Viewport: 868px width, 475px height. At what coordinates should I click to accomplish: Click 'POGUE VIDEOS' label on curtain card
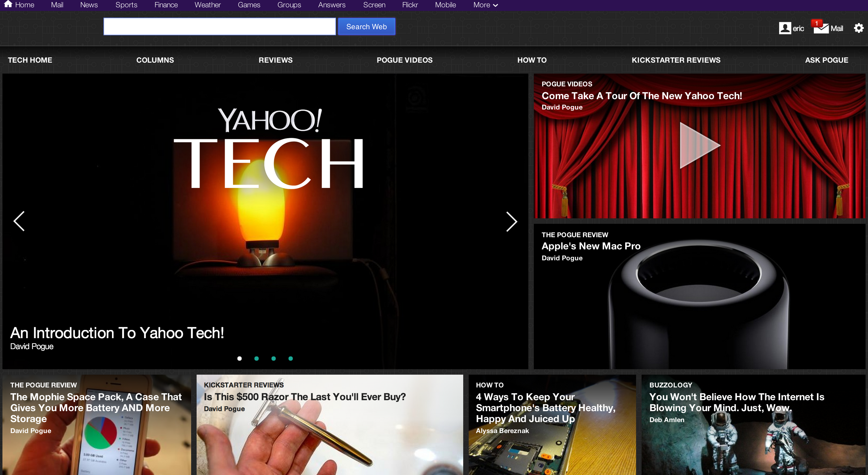tap(567, 84)
